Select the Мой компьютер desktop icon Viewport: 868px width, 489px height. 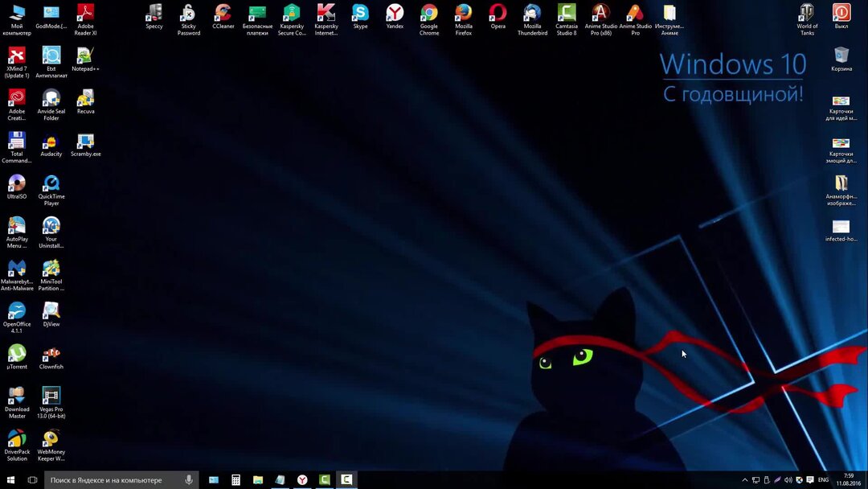pos(17,19)
